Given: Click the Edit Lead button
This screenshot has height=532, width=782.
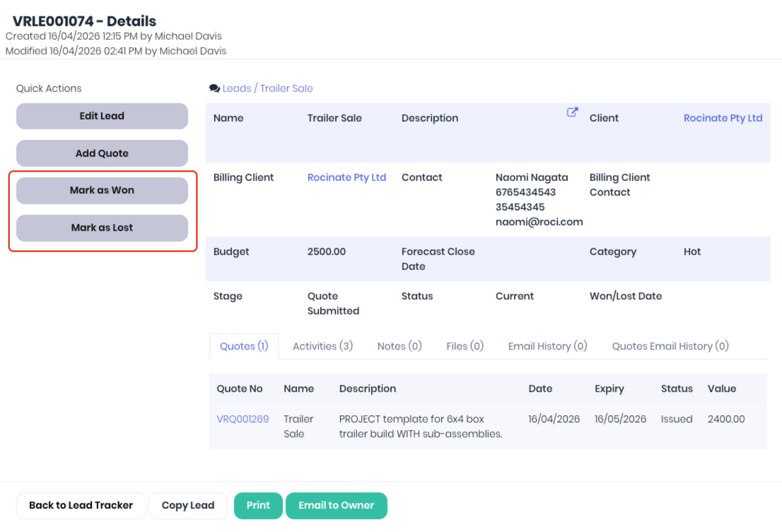Looking at the screenshot, I should 102,116.
